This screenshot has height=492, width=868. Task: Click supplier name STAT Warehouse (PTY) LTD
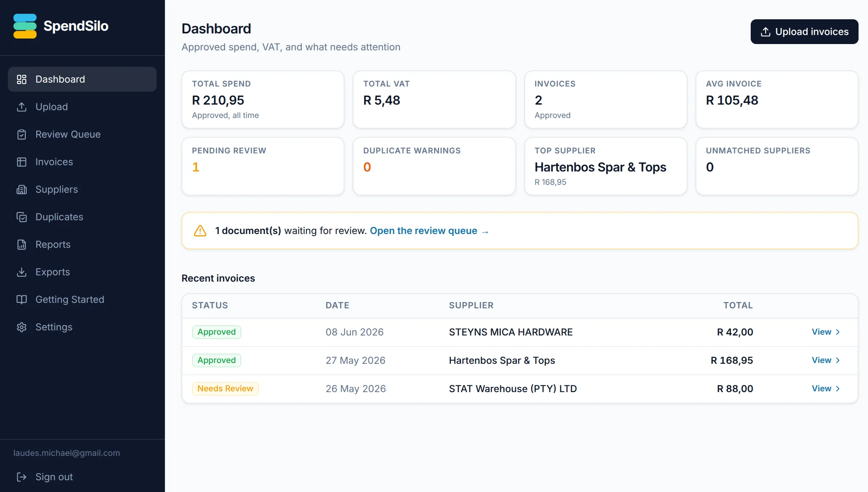click(x=513, y=389)
